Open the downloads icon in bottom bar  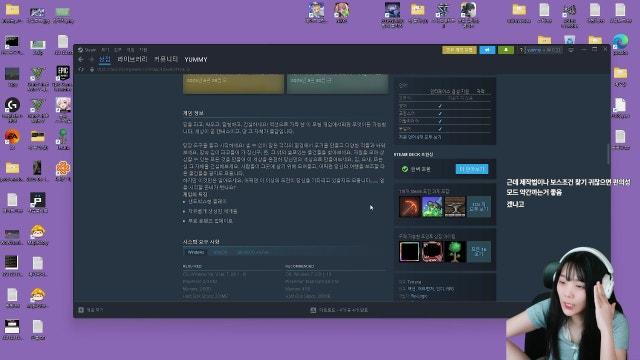[313, 310]
